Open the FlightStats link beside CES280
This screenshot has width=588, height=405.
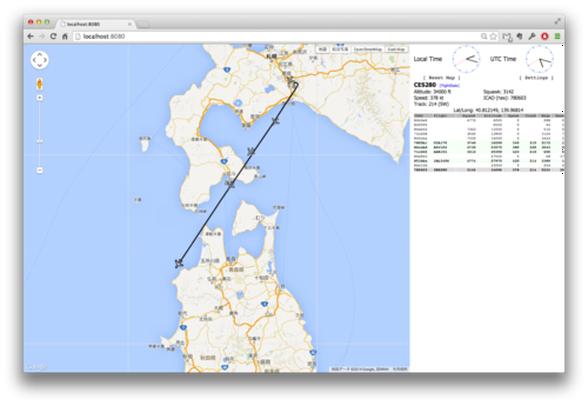449,86
